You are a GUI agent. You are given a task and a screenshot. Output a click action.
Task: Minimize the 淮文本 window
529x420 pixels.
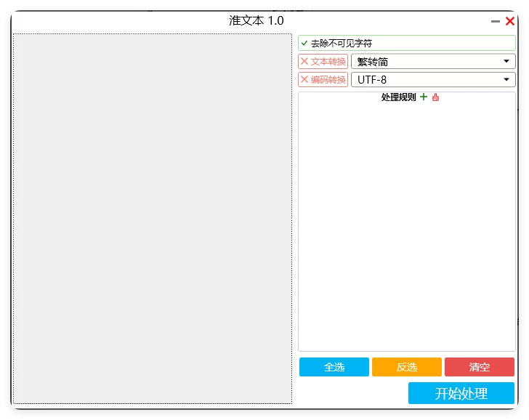[x=496, y=21]
